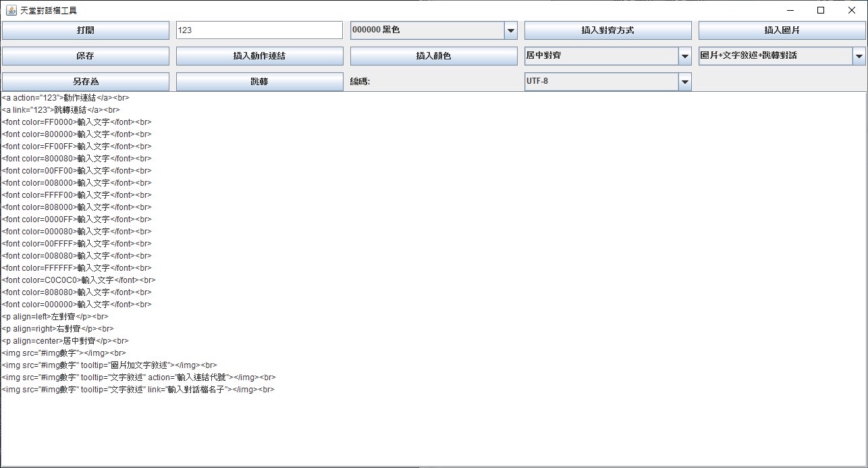Click the font color=800000 line
868x468 pixels.
tap(76, 134)
